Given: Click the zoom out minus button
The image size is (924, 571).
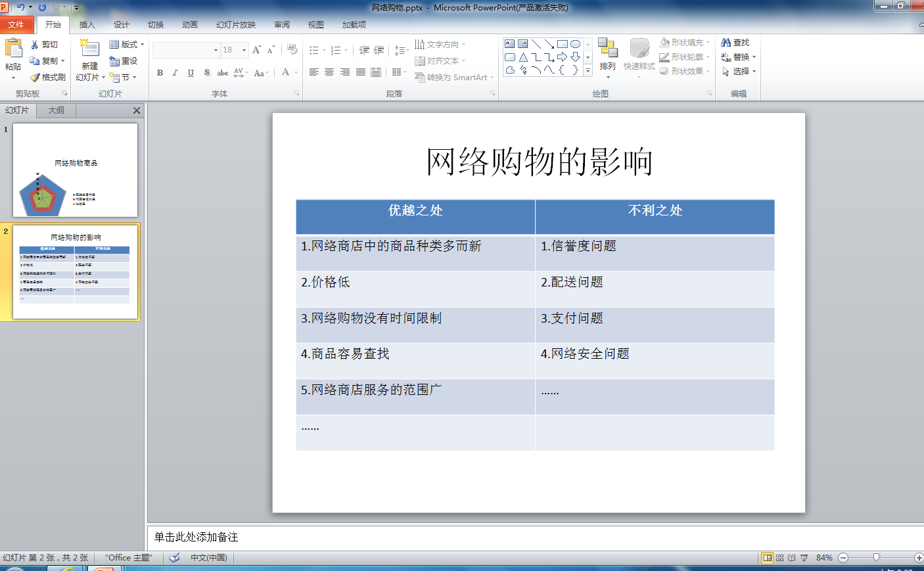Looking at the screenshot, I should tap(843, 558).
